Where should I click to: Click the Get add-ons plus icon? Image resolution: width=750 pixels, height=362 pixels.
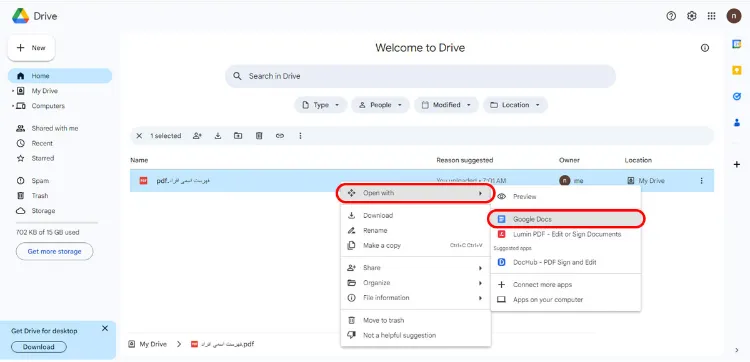coord(737,165)
